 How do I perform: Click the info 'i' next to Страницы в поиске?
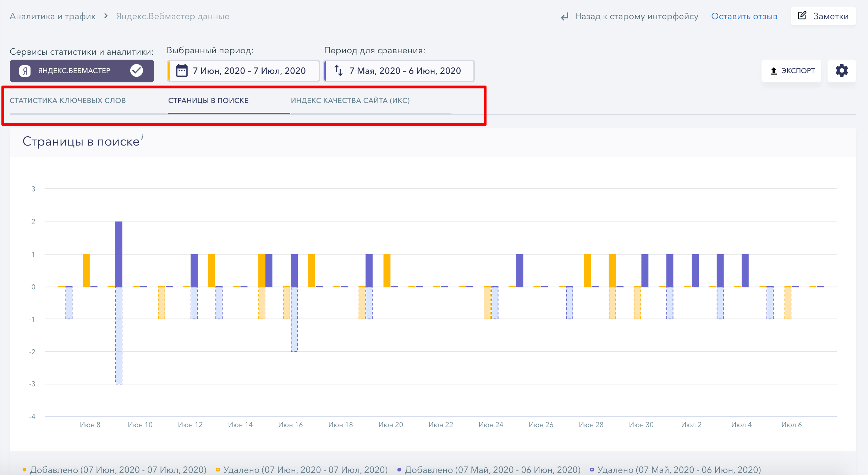(142, 137)
